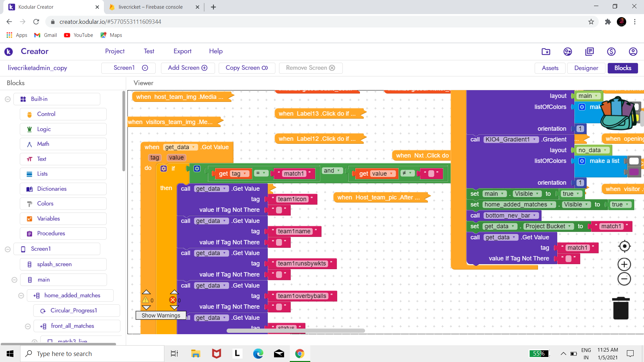The image size is (644, 362).
Task: Open the Math blocks category
Action: [x=63, y=144]
